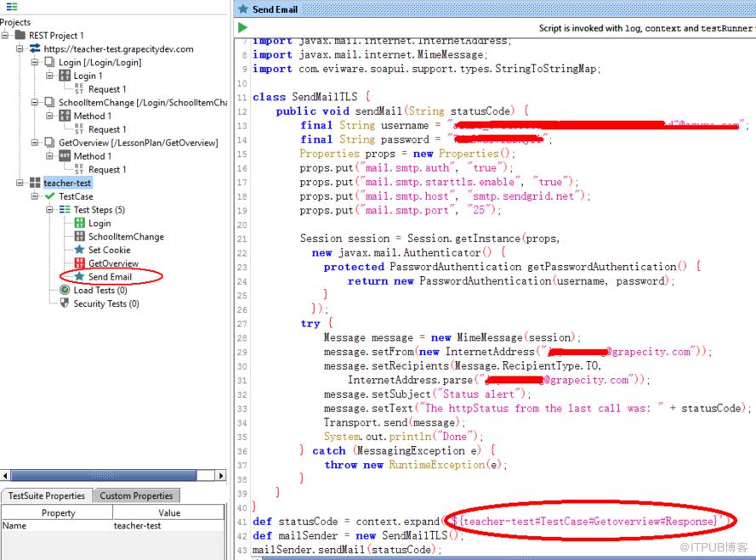756x560 pixels.
Task: Click the Test Steps (5) list icon
Action: coord(65,210)
